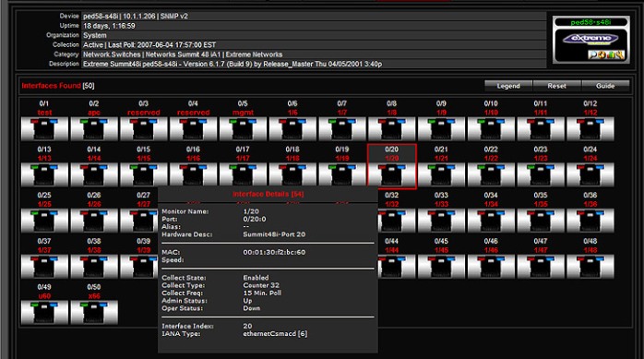Select the port 0/24 interface icon
The image size is (644, 359).
coord(590,175)
